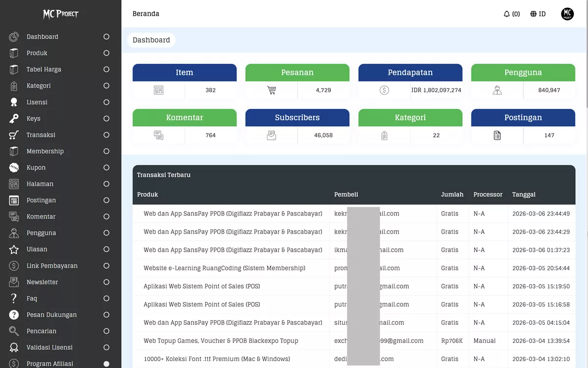Click the Pencarian magnifier icon in sidebar

tap(14, 331)
